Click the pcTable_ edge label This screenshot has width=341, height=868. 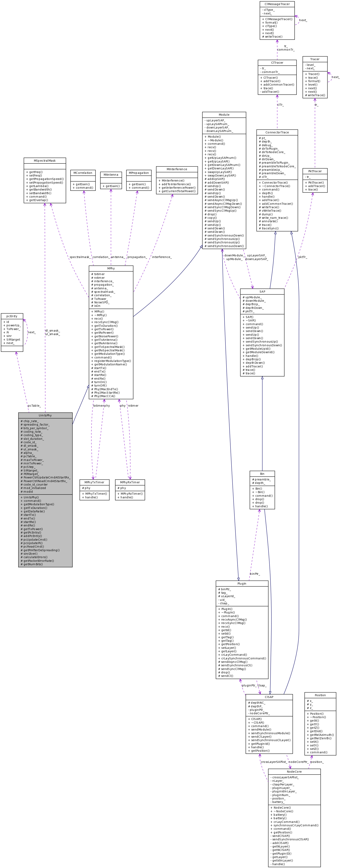pyautogui.click(x=34, y=406)
